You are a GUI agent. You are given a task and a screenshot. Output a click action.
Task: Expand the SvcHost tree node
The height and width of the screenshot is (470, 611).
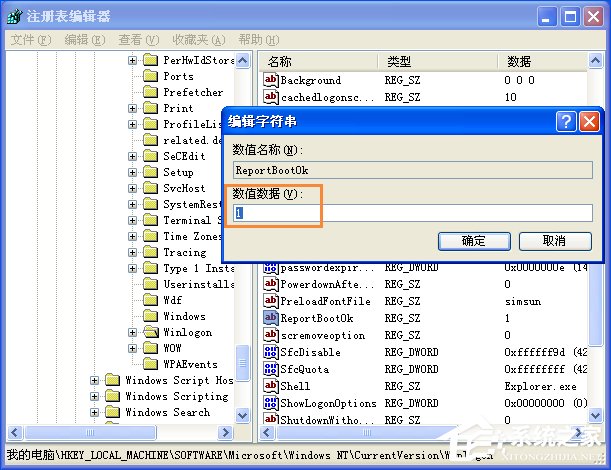(x=132, y=188)
